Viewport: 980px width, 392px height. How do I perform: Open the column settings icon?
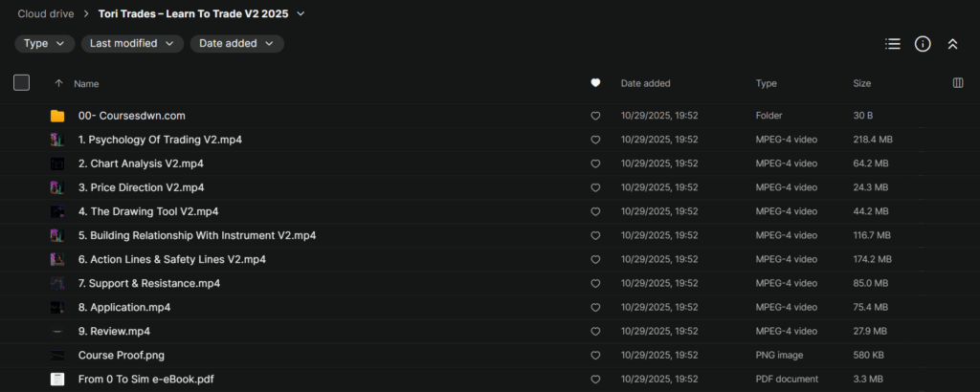(x=958, y=83)
